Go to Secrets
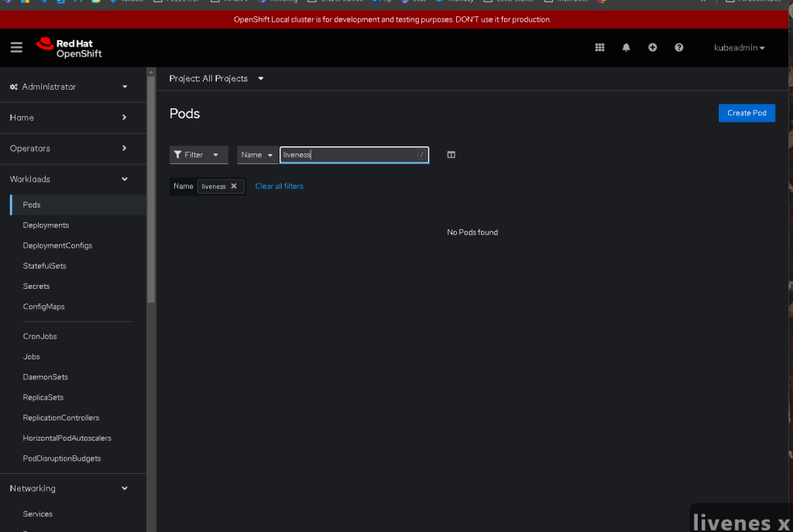 point(36,287)
